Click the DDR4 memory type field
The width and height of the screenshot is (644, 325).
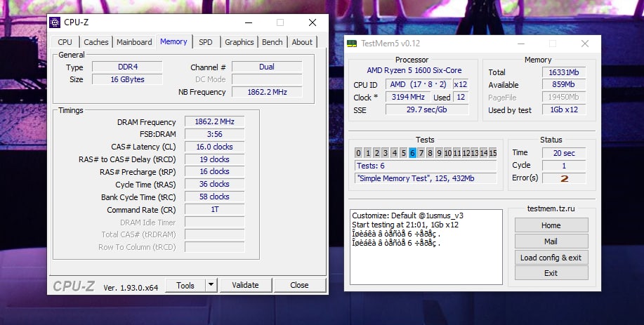[x=127, y=67]
